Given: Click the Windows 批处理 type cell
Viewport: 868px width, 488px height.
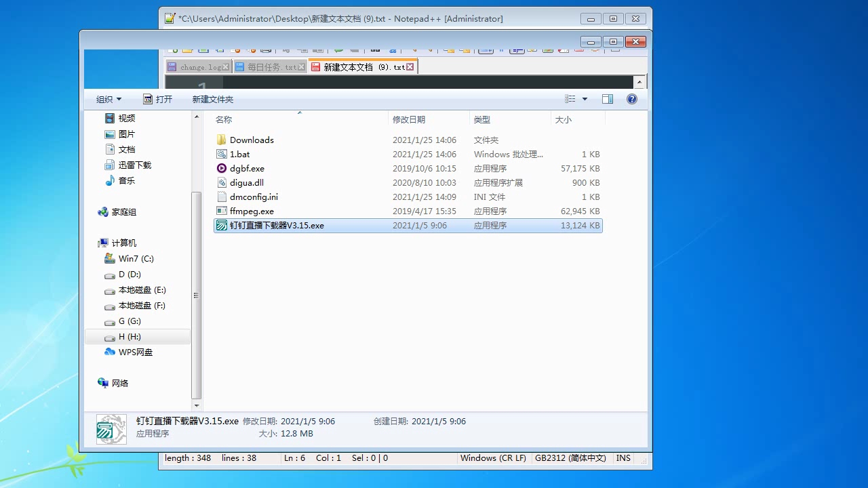Looking at the screenshot, I should 509,154.
